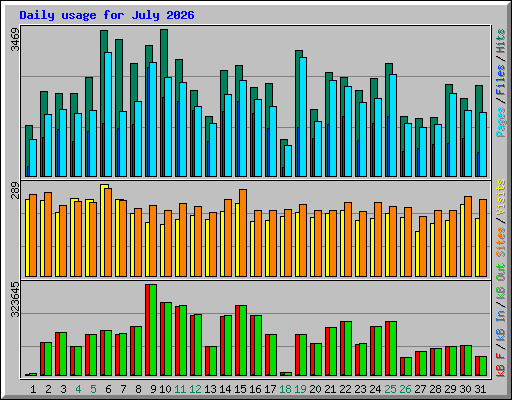Click the green hits bar for day 10
This screenshot has height=400, width=512.
(x=164, y=53)
